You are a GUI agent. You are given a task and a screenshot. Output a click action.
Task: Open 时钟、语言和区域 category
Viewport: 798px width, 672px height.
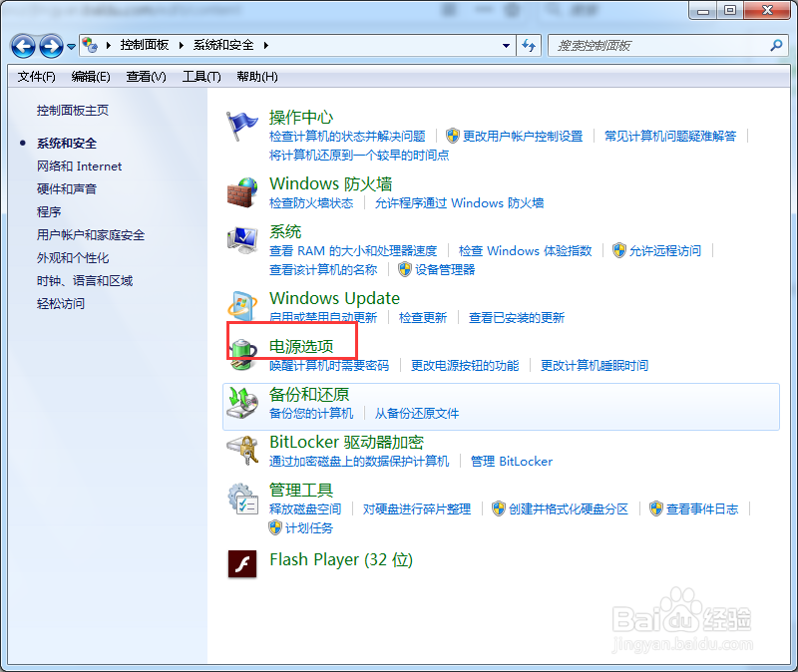point(85,281)
